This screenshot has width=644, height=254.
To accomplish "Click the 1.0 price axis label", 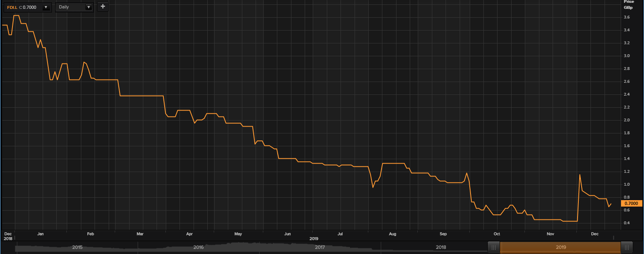I will (627, 184).
